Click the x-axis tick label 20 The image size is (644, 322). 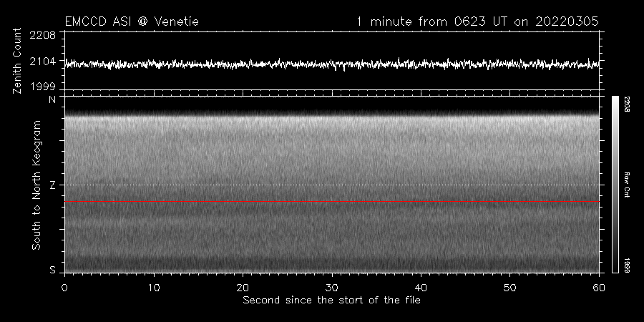coord(243,288)
